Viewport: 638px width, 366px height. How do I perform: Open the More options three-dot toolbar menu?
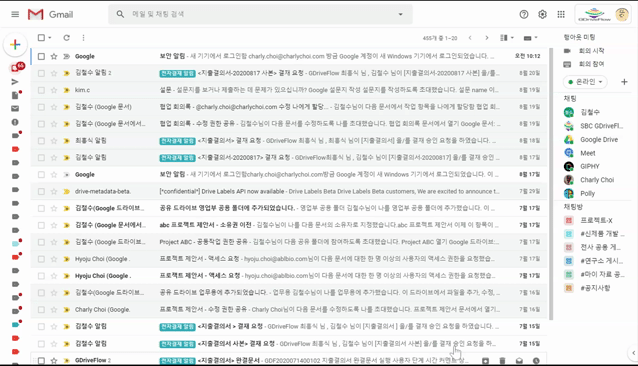[83, 38]
